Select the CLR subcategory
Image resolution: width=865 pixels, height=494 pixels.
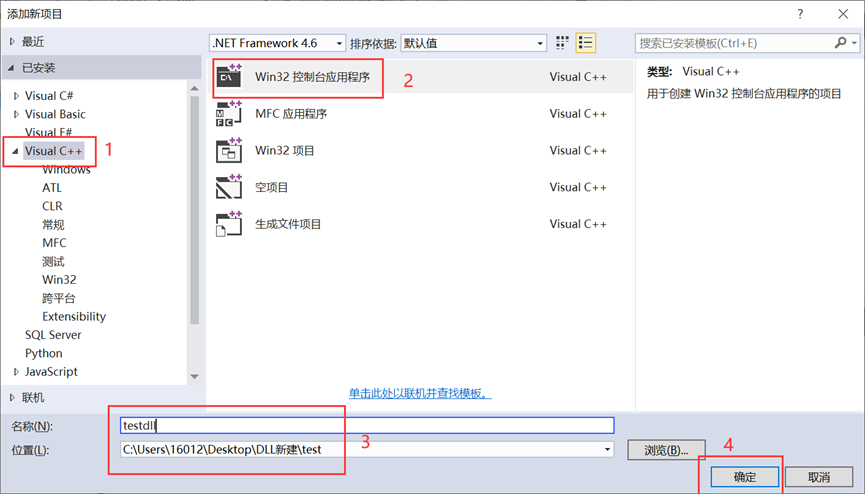52,206
